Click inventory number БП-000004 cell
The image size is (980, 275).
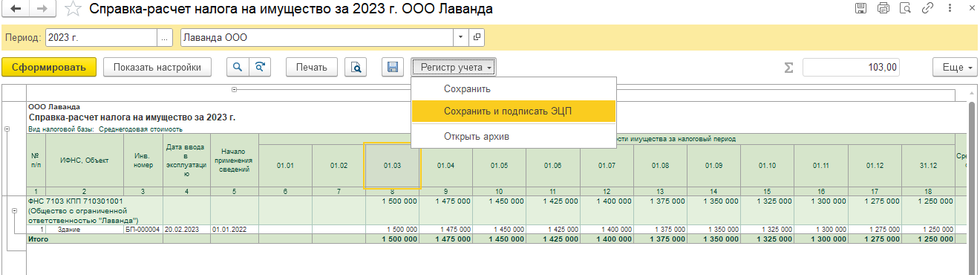(x=143, y=230)
